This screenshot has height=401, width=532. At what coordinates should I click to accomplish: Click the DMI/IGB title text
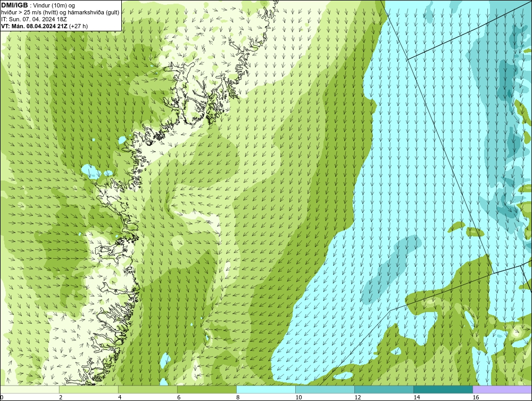pyautogui.click(x=14, y=5)
